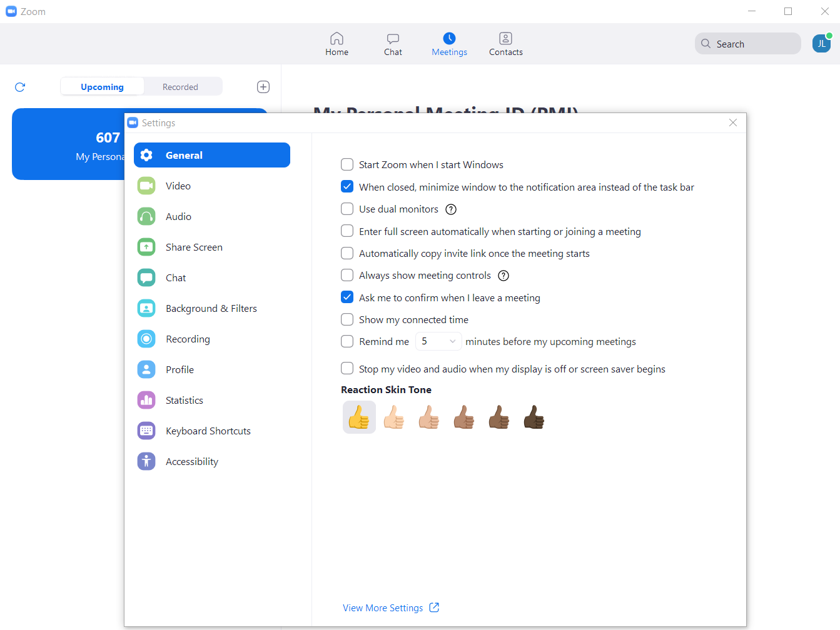
Task: Click help icon next to Always show meeting controls
Action: pos(503,276)
